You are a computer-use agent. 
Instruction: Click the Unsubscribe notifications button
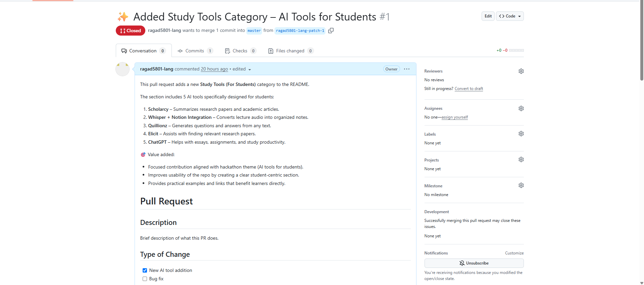[x=474, y=263]
